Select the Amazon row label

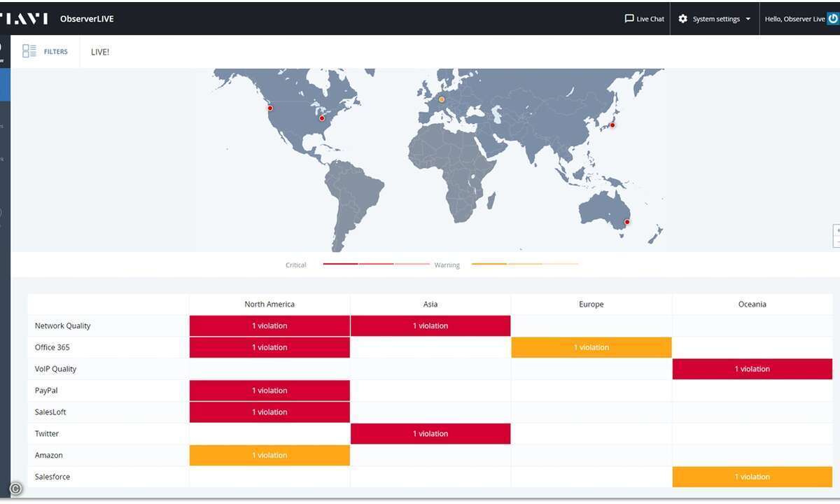(x=49, y=456)
